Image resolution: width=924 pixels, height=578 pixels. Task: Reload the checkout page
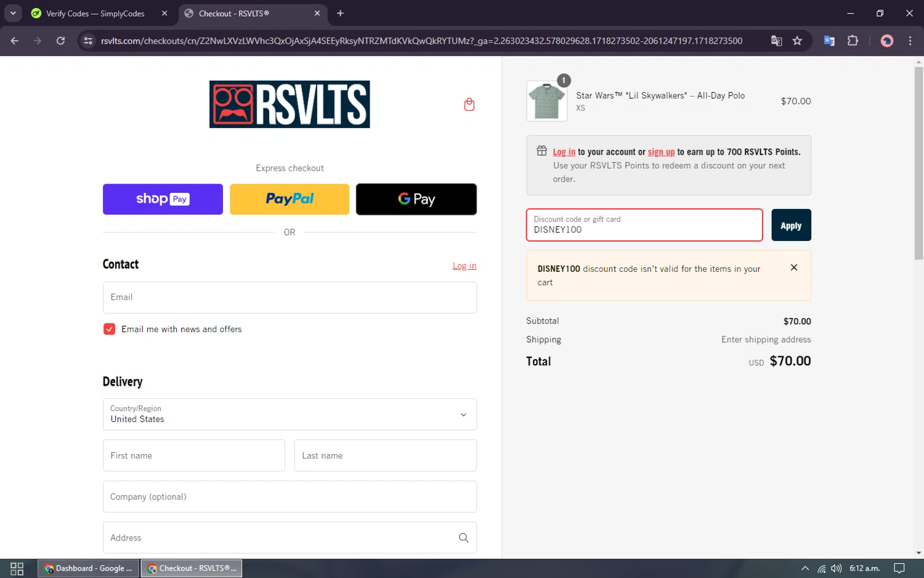point(60,41)
